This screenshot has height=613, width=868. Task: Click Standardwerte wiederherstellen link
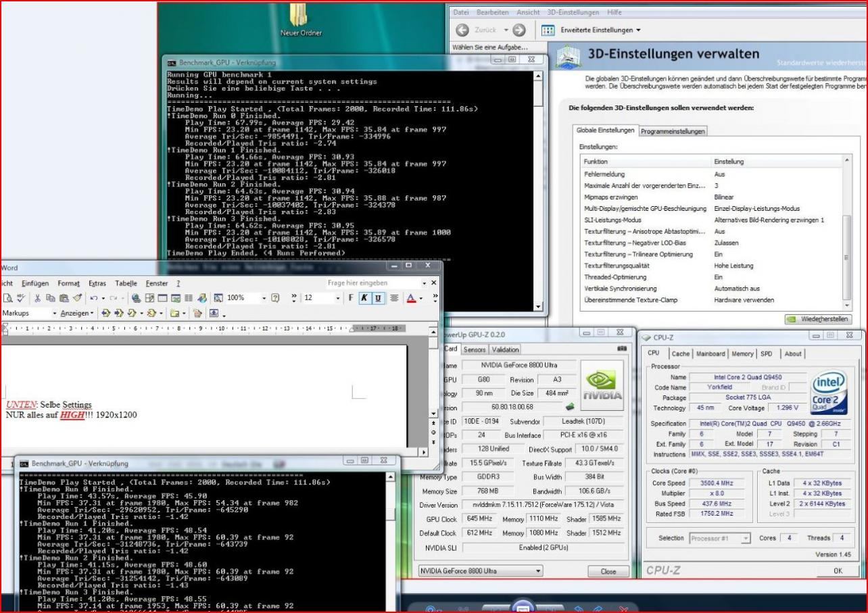pos(822,63)
